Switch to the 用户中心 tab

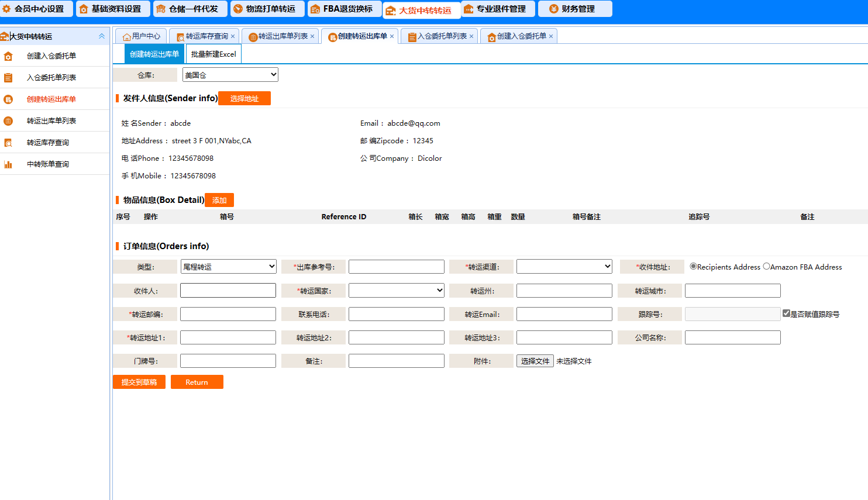pyautogui.click(x=141, y=36)
